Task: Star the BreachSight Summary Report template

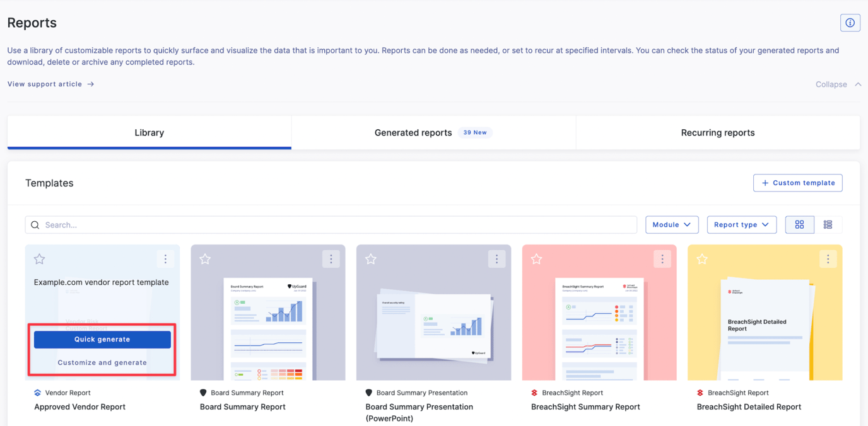Action: pyautogui.click(x=536, y=258)
